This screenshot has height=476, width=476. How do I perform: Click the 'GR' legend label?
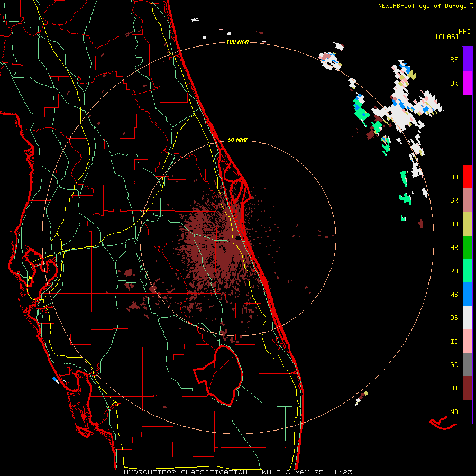click(x=454, y=200)
